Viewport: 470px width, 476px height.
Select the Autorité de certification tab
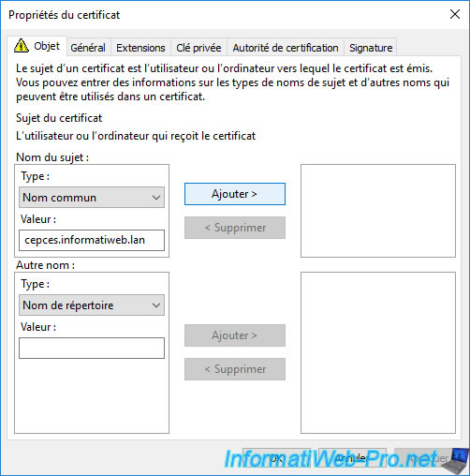point(286,48)
